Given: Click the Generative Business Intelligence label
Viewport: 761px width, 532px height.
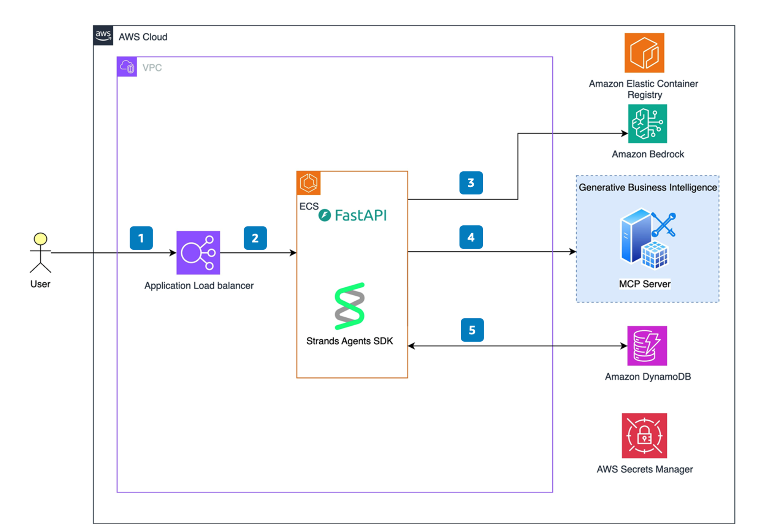Looking at the screenshot, I should [x=647, y=187].
